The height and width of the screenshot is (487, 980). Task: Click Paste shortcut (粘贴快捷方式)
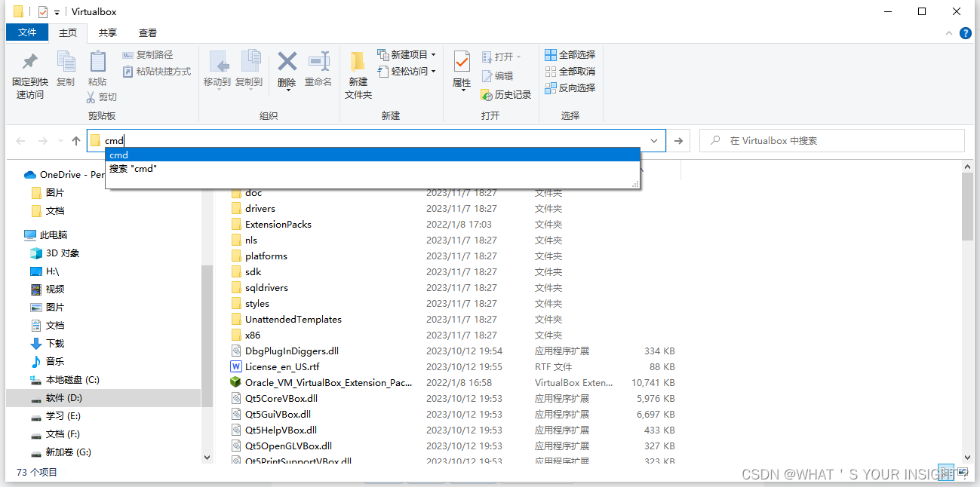(x=156, y=72)
